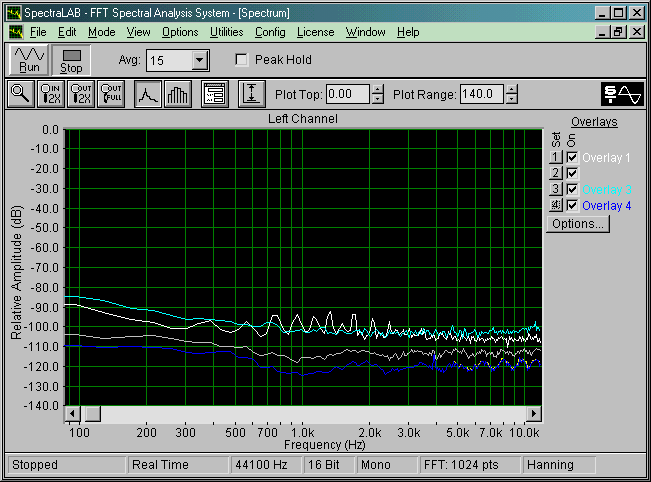651x482 pixels.
Task: Open the plot settings dialog icon
Action: tap(215, 94)
